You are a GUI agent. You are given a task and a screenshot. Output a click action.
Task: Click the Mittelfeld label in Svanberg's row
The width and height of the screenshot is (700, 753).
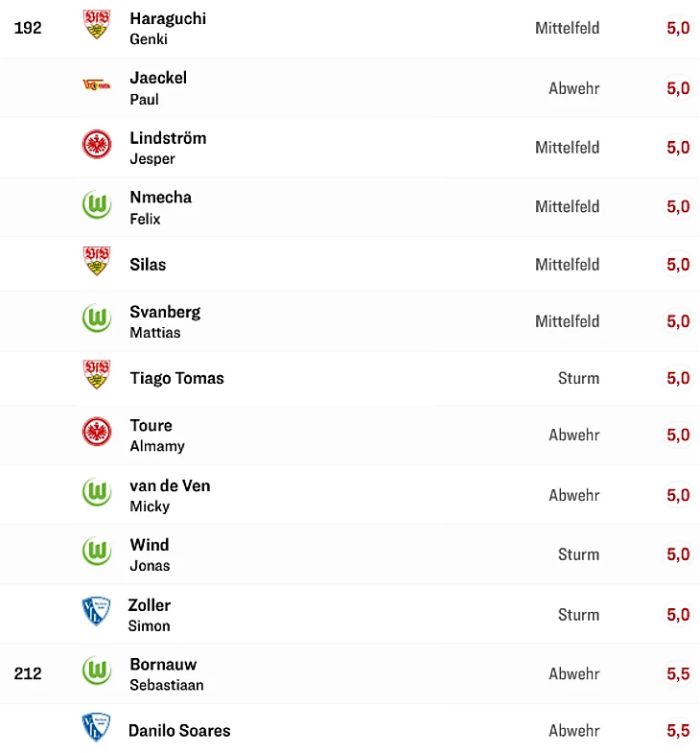click(x=567, y=321)
